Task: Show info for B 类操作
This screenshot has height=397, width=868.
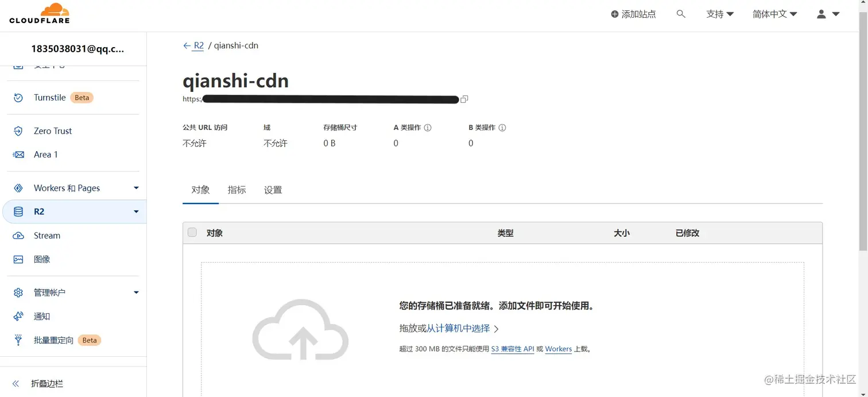Action: tap(502, 128)
